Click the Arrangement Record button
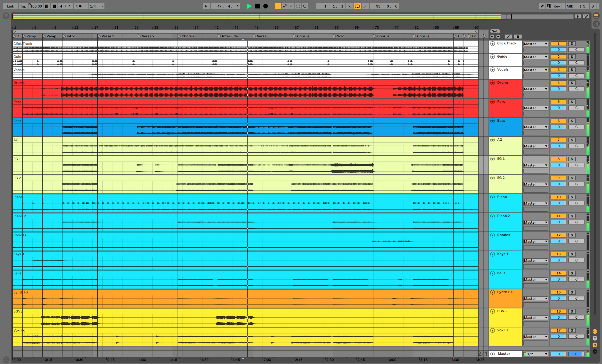Image resolution: width=602 pixels, height=364 pixels. point(266,6)
